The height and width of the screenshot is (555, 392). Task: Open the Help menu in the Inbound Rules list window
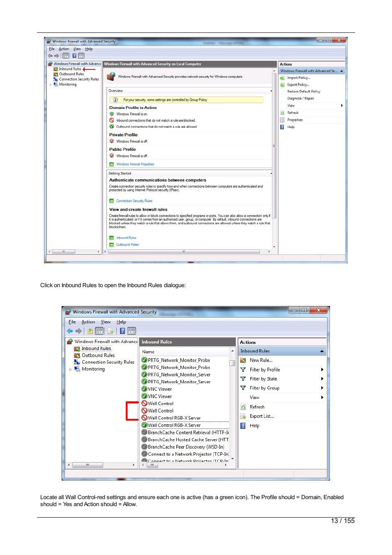tap(121, 322)
